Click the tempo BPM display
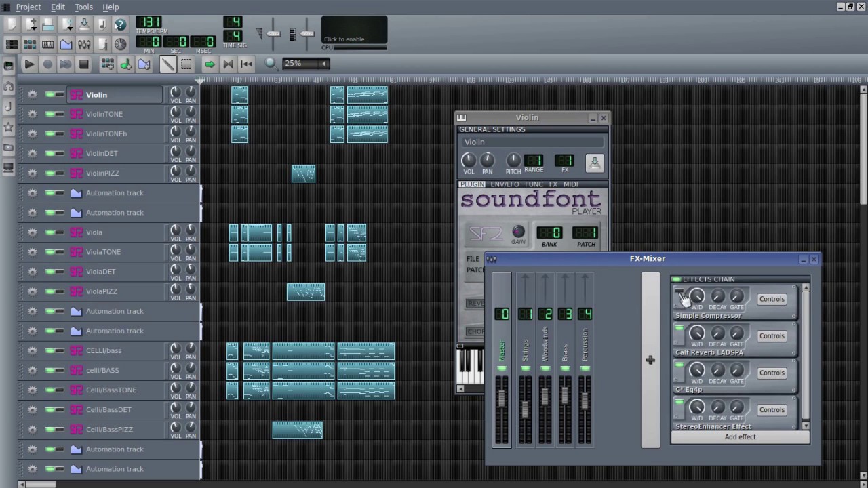868x488 pixels. pos(149,22)
